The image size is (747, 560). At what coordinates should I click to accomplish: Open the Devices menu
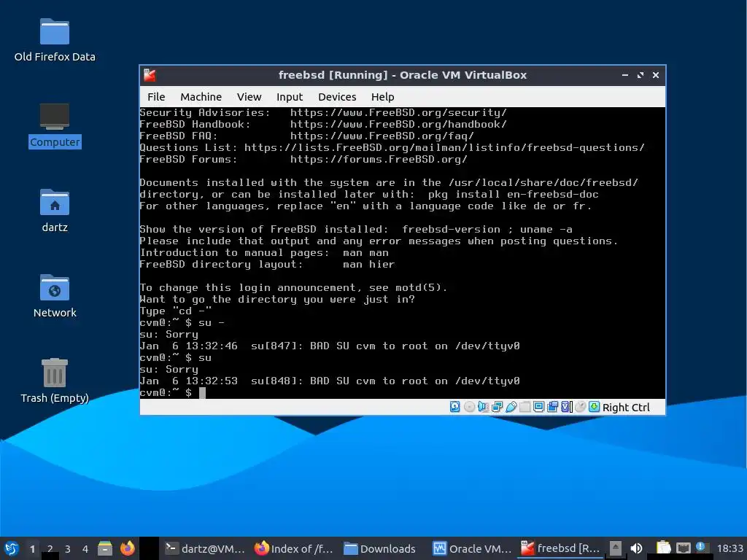(337, 97)
